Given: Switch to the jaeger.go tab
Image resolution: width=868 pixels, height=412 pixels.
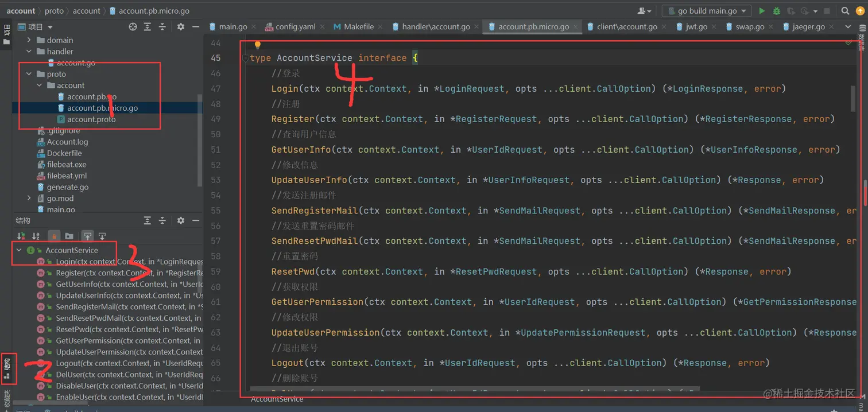Looking at the screenshot, I should tap(808, 27).
